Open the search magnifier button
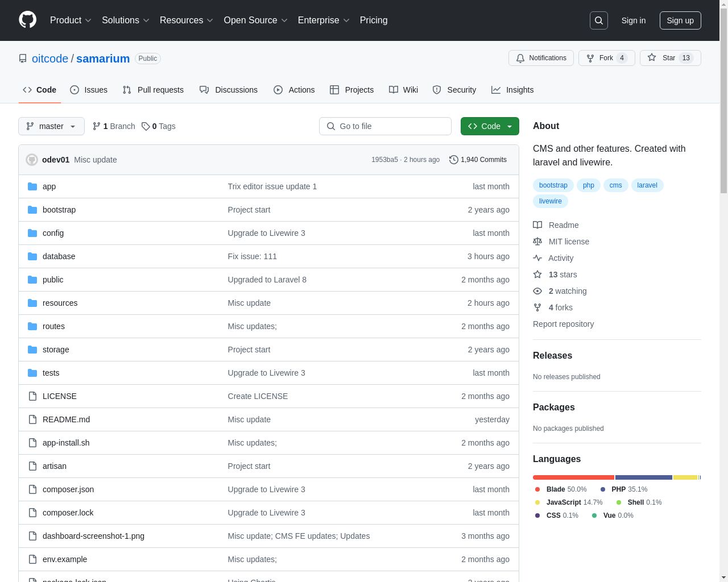Screen dimensions: 728x582 click(599, 20)
